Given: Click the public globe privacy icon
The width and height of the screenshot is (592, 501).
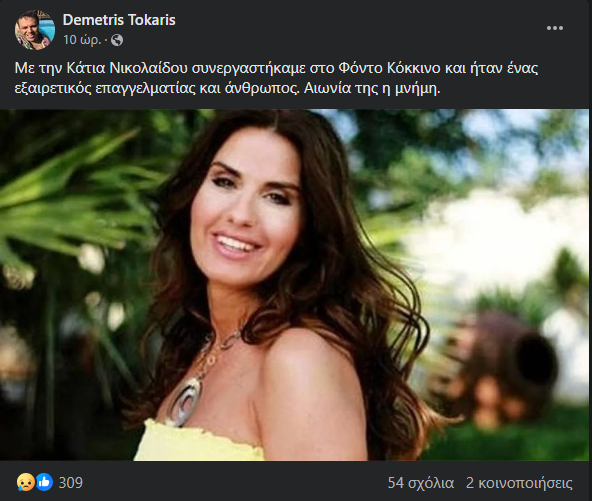Looking at the screenshot, I should coord(117,40).
